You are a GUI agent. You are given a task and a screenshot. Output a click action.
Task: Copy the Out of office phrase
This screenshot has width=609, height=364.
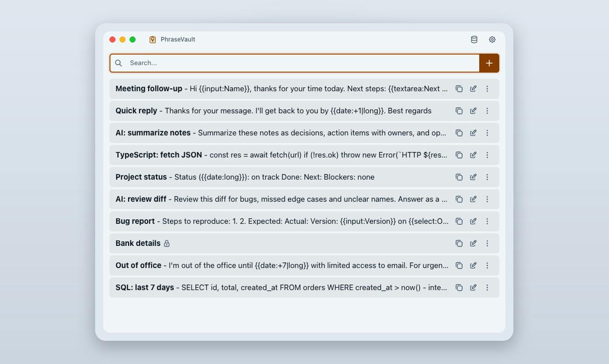tap(459, 265)
